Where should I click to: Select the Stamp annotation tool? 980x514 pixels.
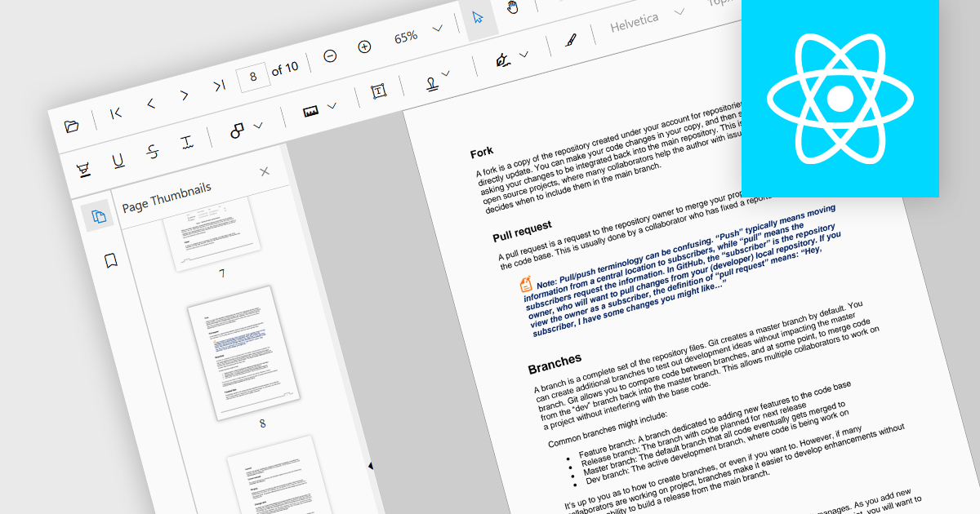pyautogui.click(x=430, y=85)
